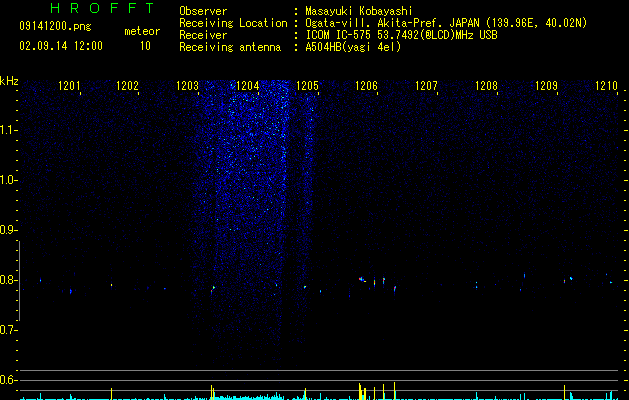This screenshot has width=629, height=400.
Task: Click the Ogata-vill. Akita-Pref. JAPAN location text
Action: pyautogui.click(x=446, y=23)
